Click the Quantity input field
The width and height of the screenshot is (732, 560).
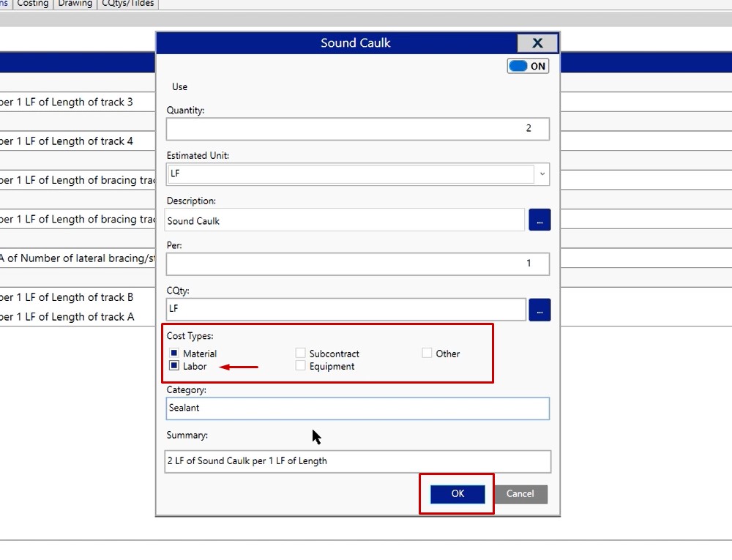pos(357,129)
